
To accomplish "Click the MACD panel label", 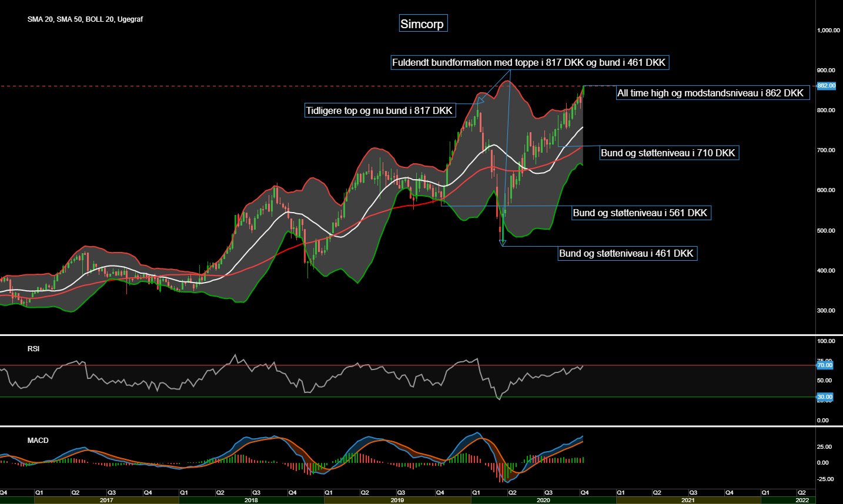I will click(38, 441).
